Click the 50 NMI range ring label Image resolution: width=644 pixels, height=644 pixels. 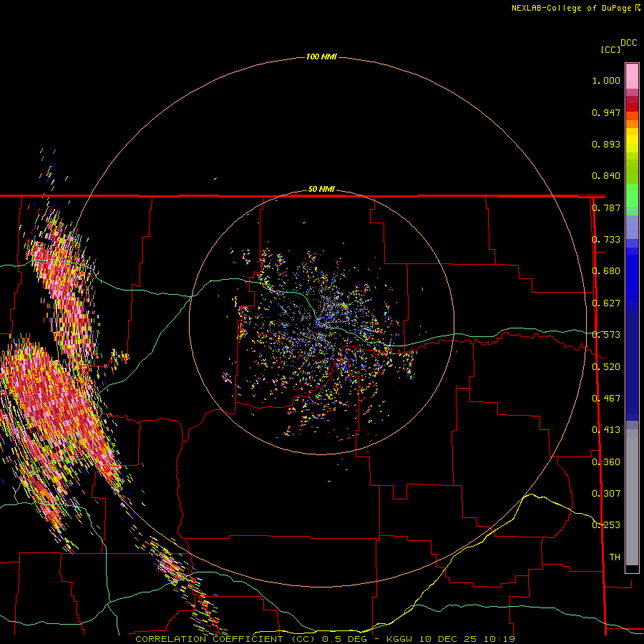(x=321, y=189)
